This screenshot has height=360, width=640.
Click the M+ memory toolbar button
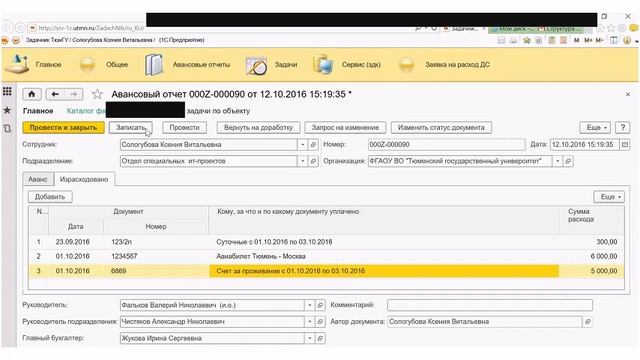pos(588,40)
